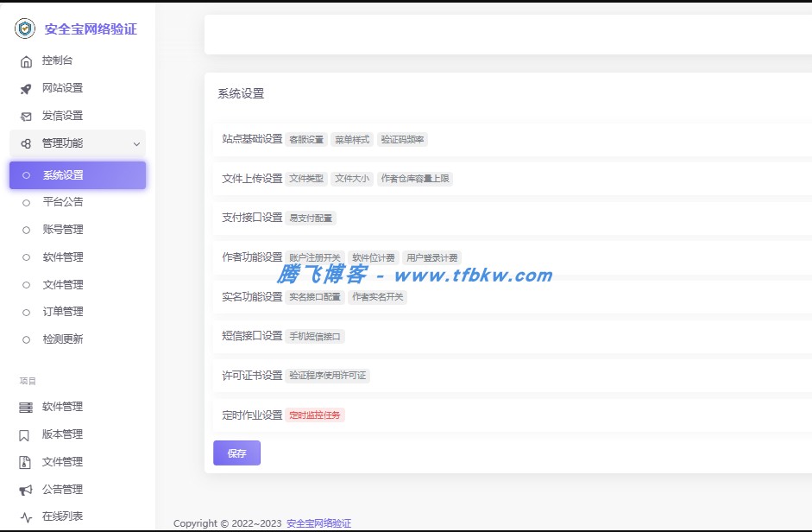Click the activity icon beside 在线列表

27,516
